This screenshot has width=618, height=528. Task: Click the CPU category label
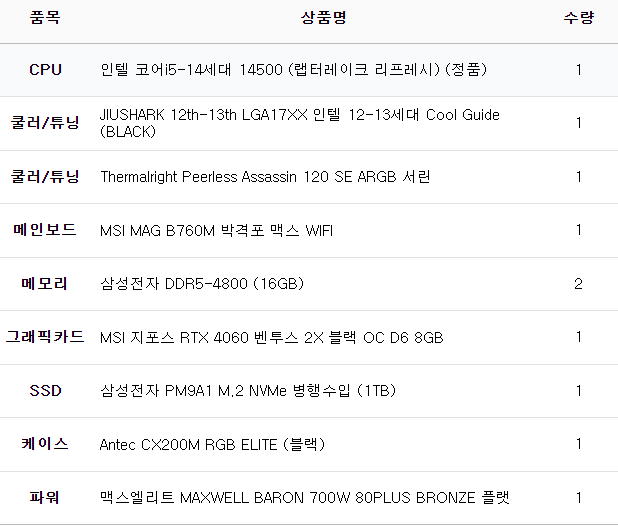pos(45,70)
